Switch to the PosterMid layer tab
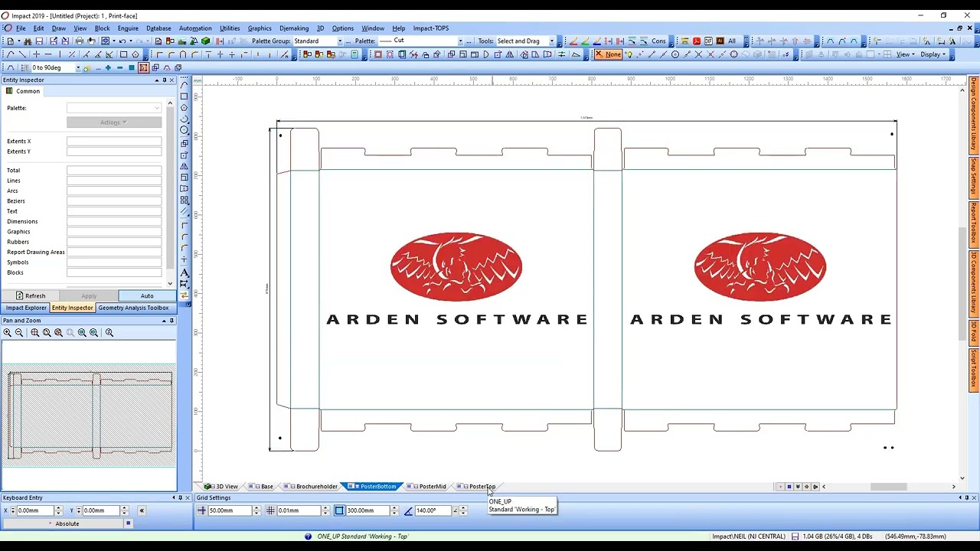980x551 pixels. pos(428,487)
